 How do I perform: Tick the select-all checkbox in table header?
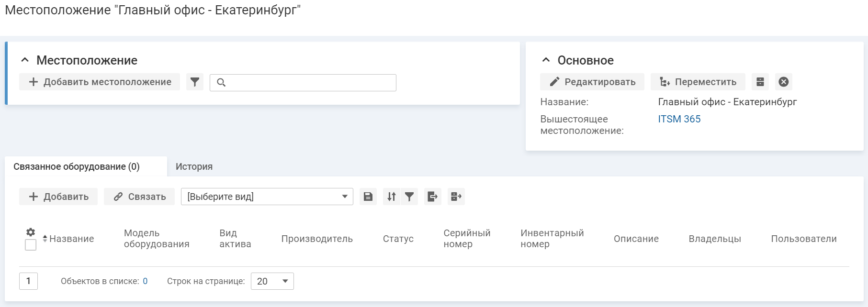[x=31, y=245]
